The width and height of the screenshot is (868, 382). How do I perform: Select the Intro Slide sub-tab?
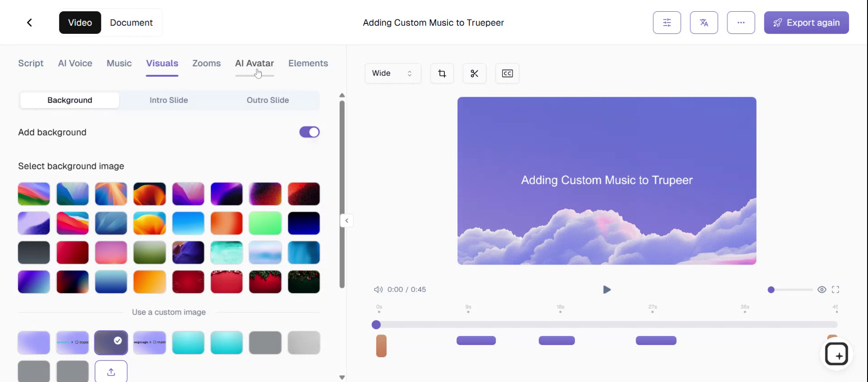pyautogui.click(x=169, y=100)
